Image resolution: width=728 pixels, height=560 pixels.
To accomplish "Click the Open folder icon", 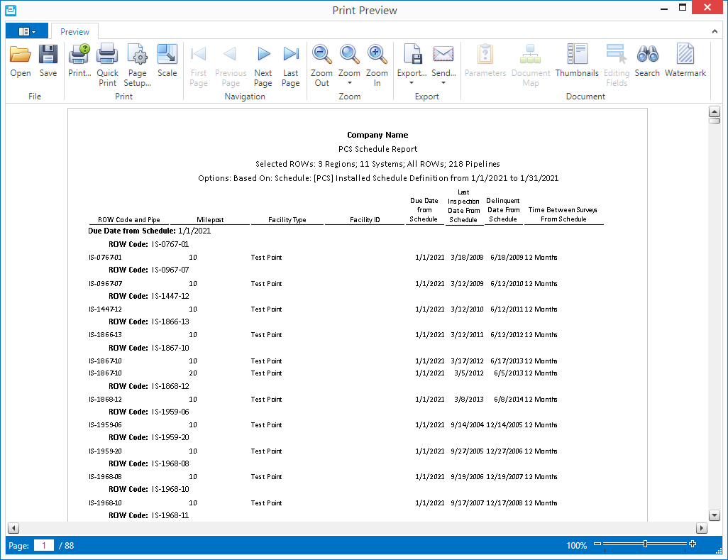I will [21, 55].
